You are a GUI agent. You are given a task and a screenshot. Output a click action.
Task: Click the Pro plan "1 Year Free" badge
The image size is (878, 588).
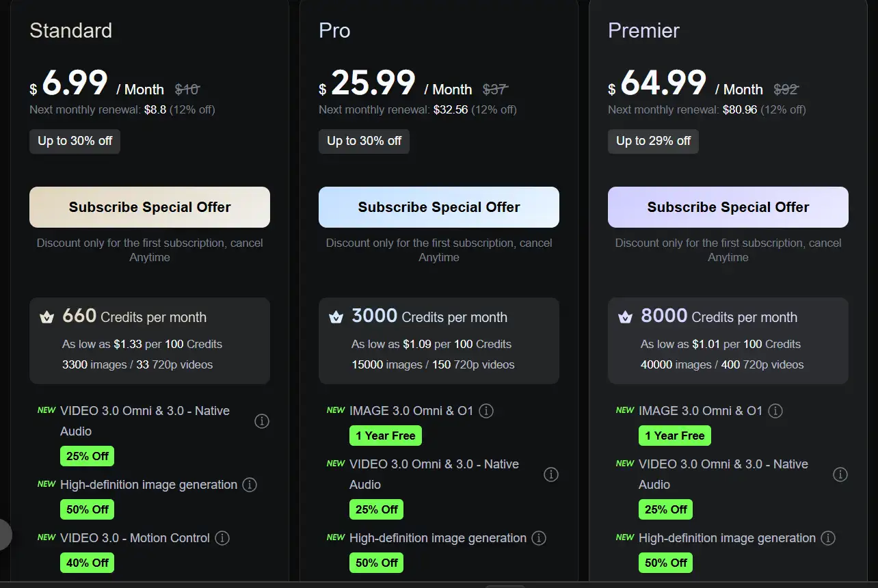click(x=386, y=436)
